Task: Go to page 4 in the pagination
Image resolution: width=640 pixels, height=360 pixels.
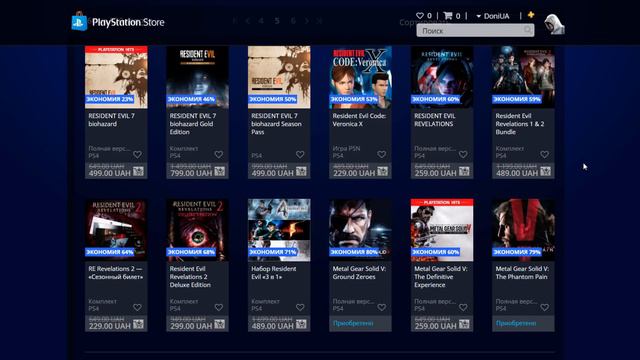Action: pyautogui.click(x=261, y=21)
